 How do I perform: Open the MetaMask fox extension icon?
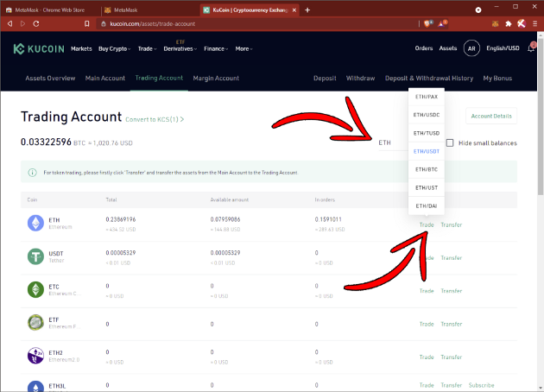click(496, 23)
